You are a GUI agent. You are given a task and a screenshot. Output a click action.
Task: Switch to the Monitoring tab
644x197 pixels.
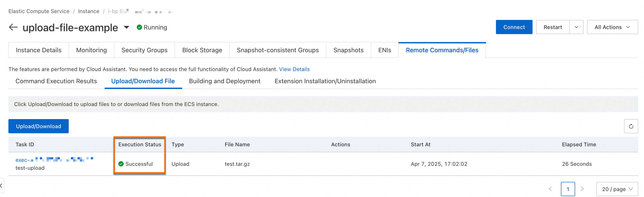pos(91,50)
